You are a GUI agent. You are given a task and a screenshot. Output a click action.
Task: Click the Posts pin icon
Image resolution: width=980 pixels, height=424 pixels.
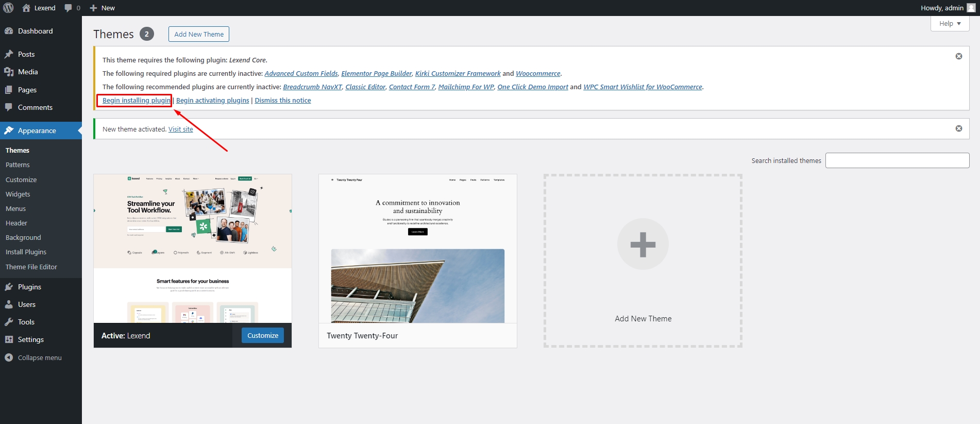[9, 54]
